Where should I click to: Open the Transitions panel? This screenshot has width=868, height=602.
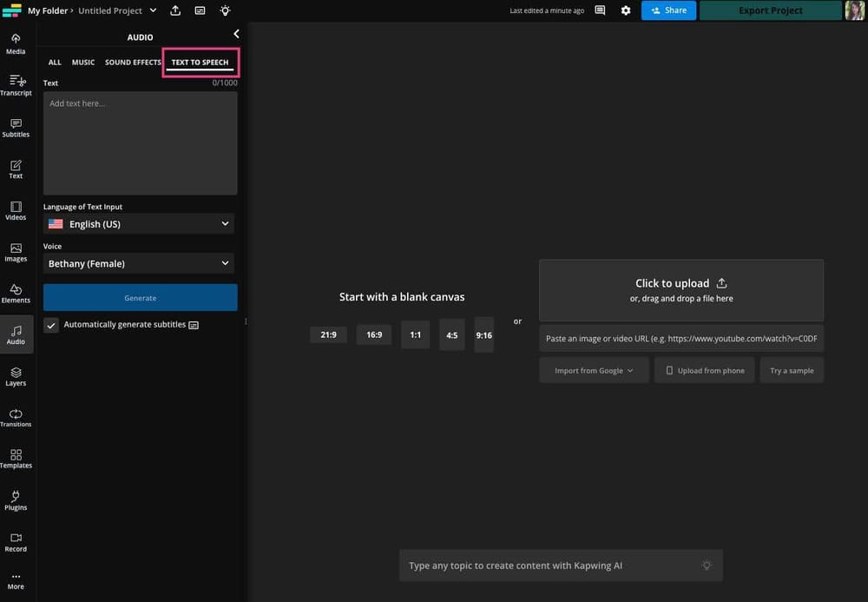[x=16, y=418]
